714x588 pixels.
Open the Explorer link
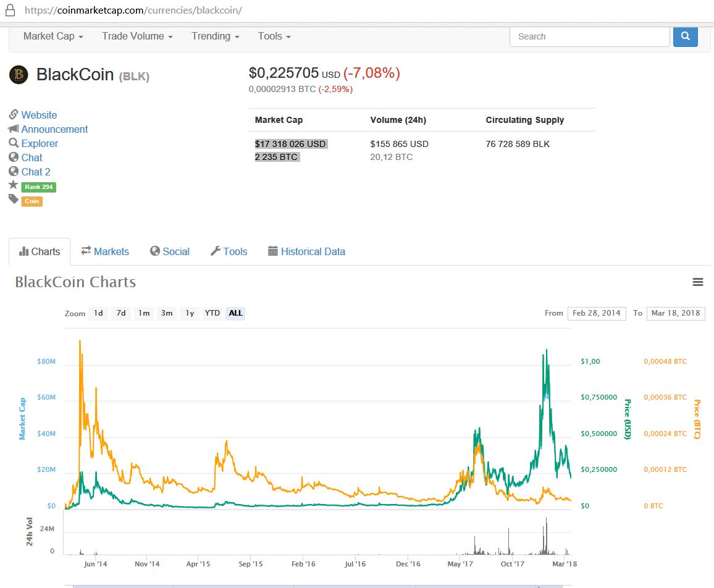click(x=40, y=143)
